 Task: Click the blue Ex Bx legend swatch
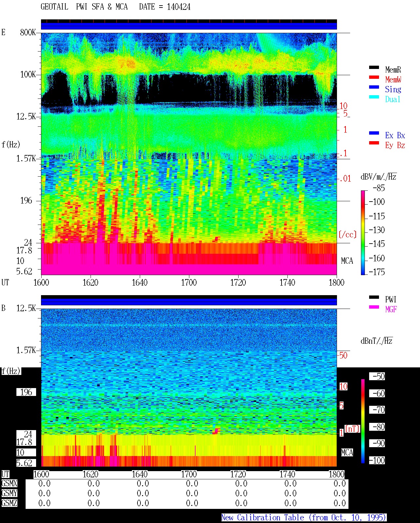374,133
